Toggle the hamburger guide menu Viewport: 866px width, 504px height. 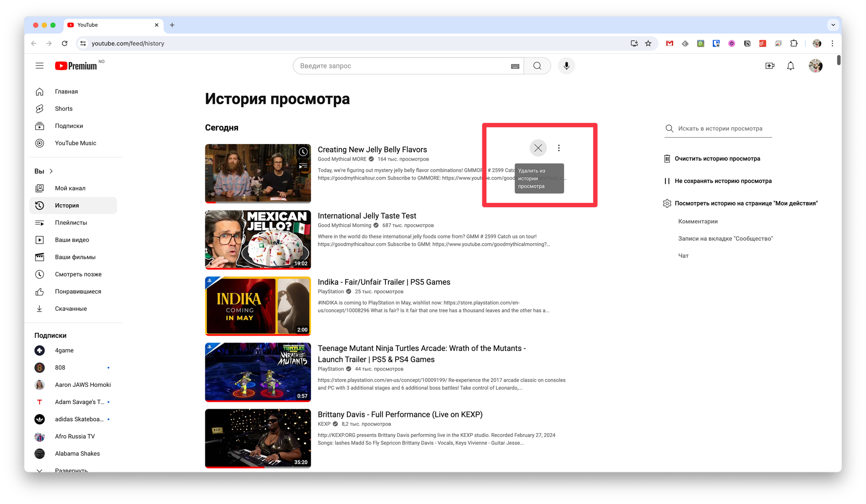tap(39, 66)
